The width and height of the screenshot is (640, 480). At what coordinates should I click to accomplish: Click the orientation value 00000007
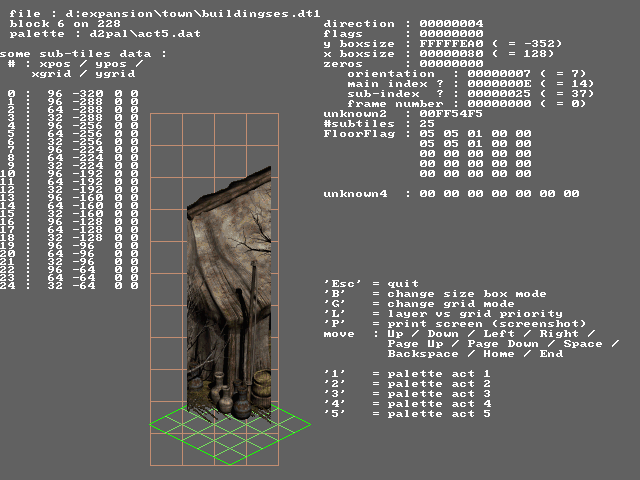pos(499,74)
